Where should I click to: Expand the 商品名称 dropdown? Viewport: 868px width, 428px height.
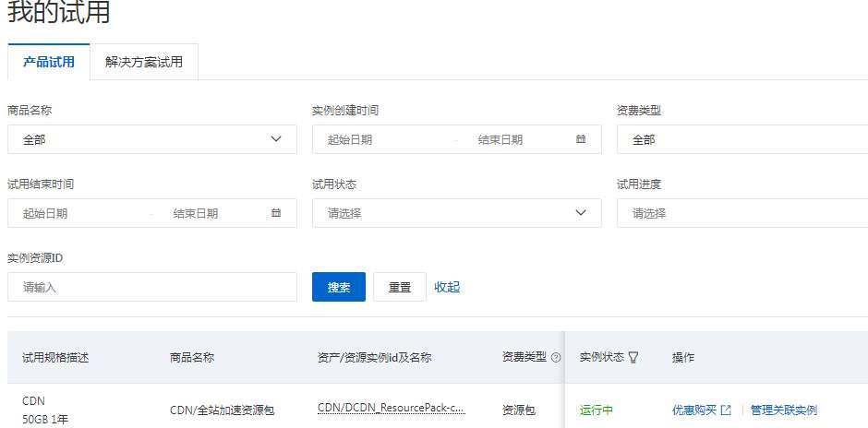(x=152, y=139)
